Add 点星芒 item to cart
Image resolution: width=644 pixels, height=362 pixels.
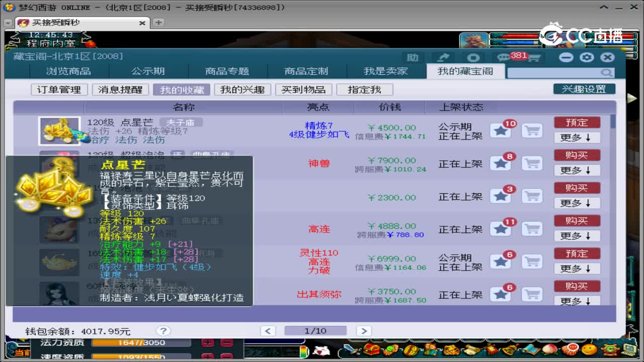click(532, 131)
